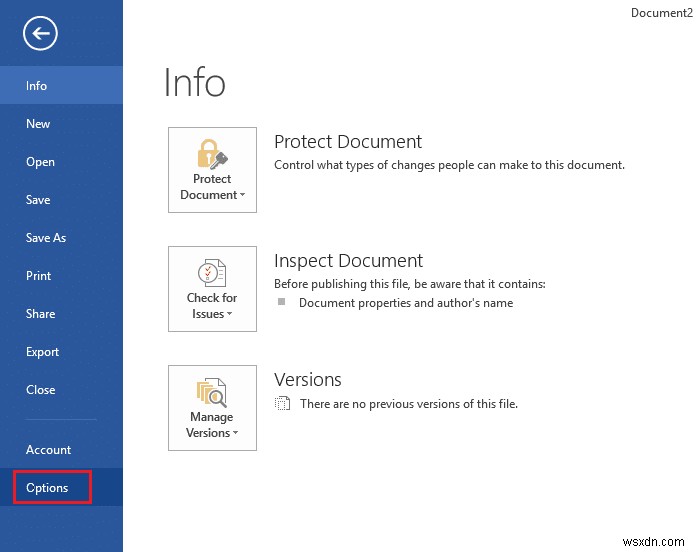Expand the Manage Versions dropdown arrow
Image resolution: width=696 pixels, height=552 pixels.
[x=236, y=433]
